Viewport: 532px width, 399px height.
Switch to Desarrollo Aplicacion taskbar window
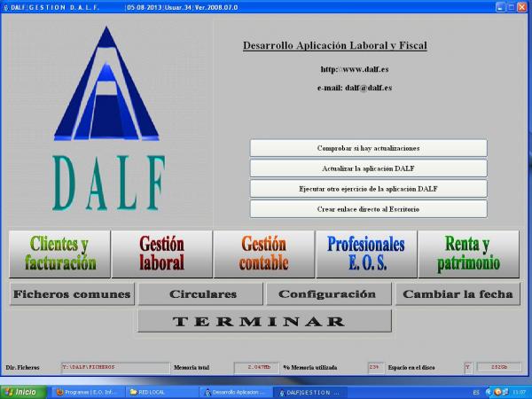click(235, 393)
